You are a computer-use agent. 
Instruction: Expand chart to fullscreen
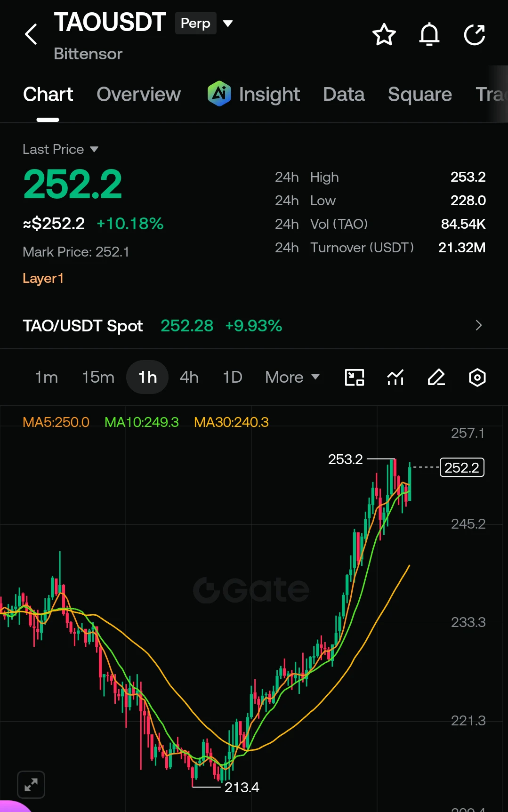click(x=31, y=784)
